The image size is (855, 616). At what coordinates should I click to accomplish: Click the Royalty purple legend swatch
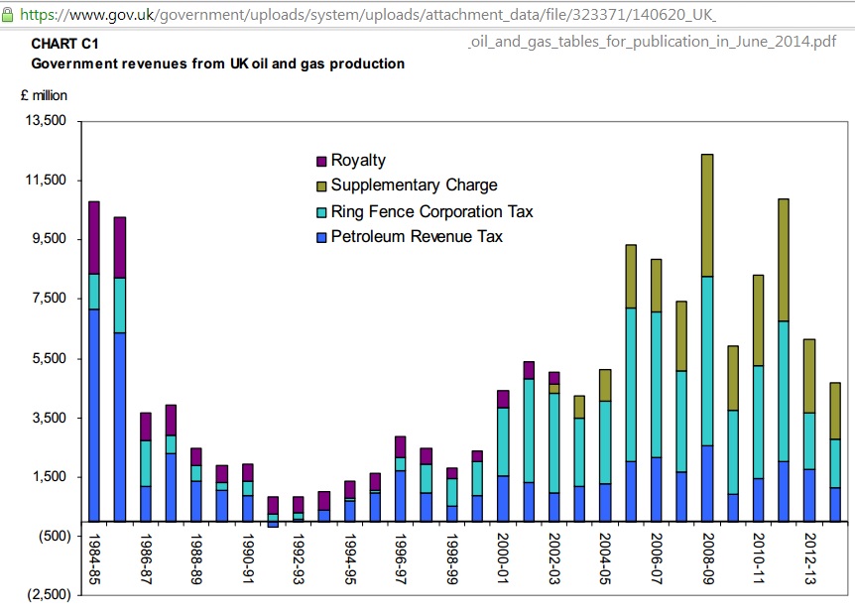321,161
